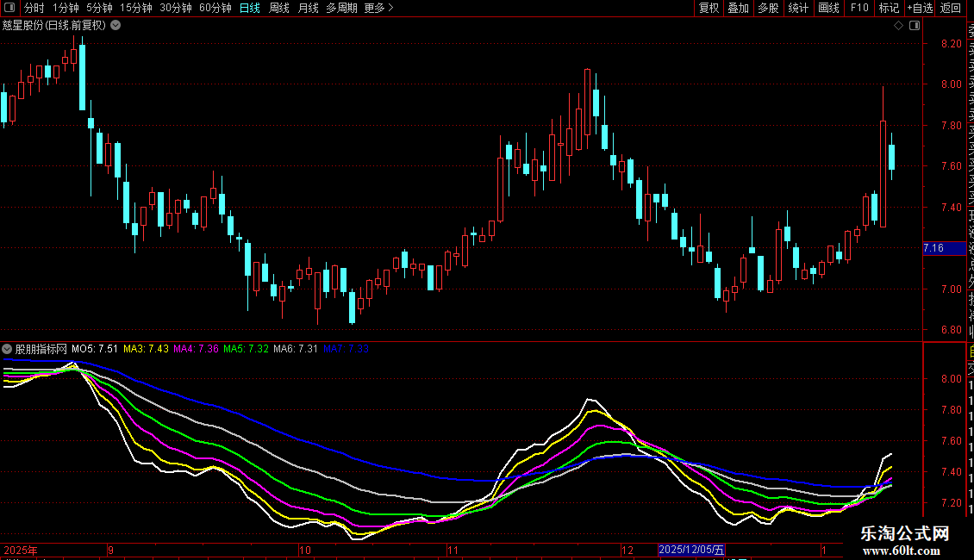Image resolution: width=974 pixels, height=560 pixels.
Task: Switch to the 周线 weekly chart period
Action: pos(279,8)
